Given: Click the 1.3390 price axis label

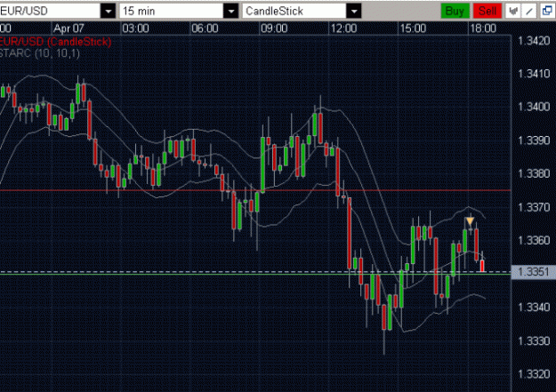Looking at the screenshot, I should (534, 140).
